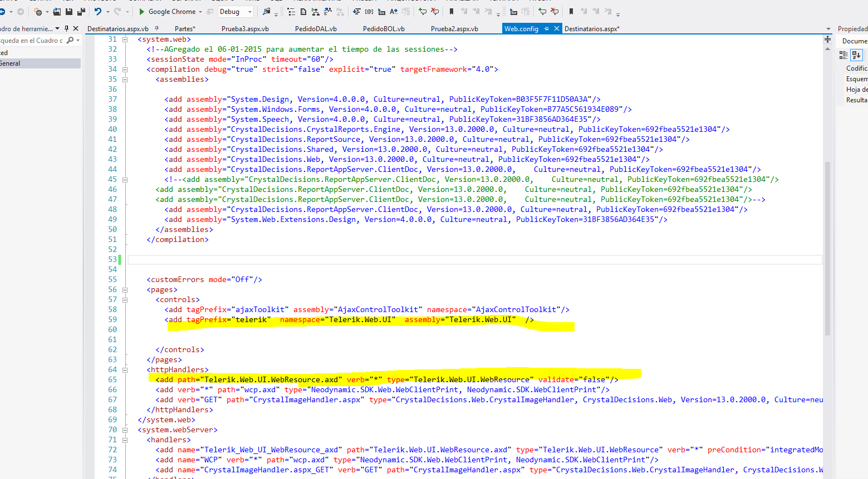Image resolution: width=868 pixels, height=479 pixels.
Task: Collapse handlers node at line 71
Action: pos(125,440)
